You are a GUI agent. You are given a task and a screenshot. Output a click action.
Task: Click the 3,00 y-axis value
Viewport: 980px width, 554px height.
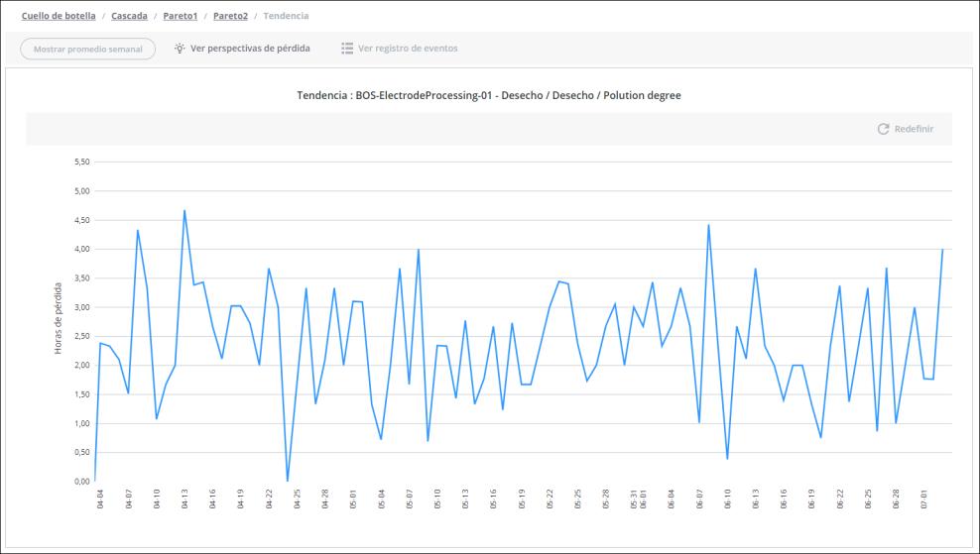click(82, 307)
